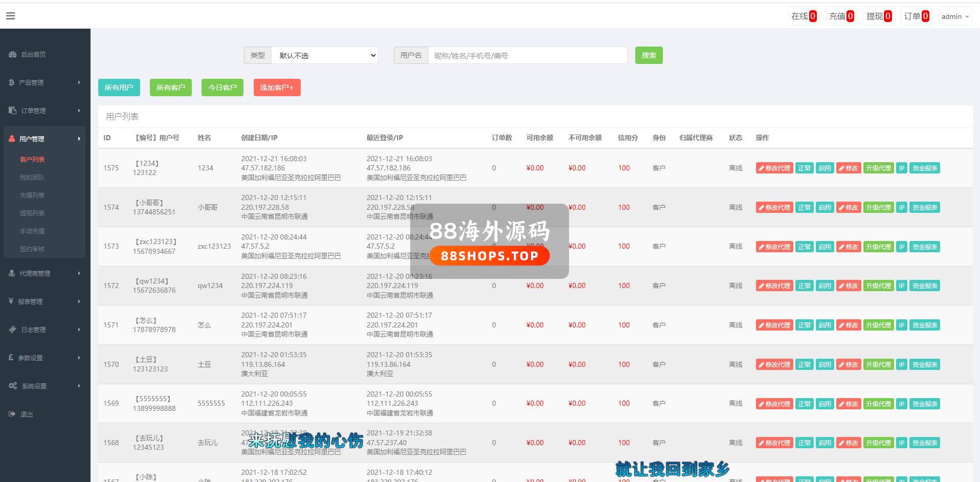Image resolution: width=980 pixels, height=482 pixels.
Task: Open the admin account dropdown
Action: 954,16
